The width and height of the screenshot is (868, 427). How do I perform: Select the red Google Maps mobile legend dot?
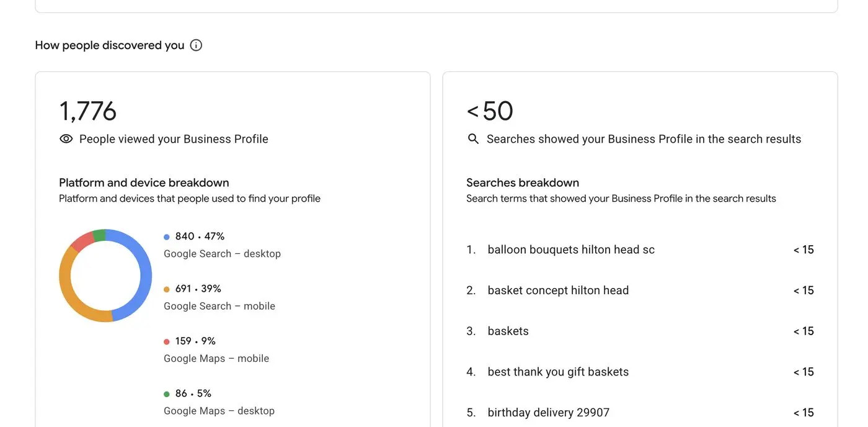(167, 341)
